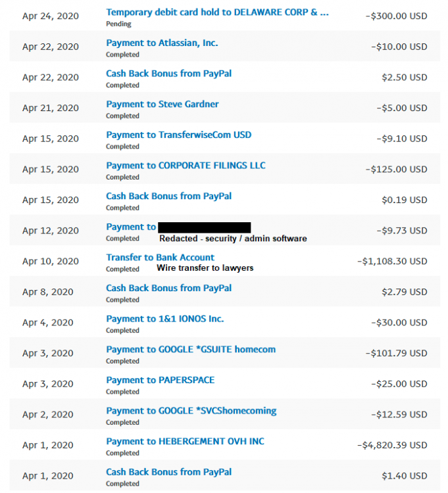
Task: Click the Payment to Steve Gardner link
Action: pos(162,104)
